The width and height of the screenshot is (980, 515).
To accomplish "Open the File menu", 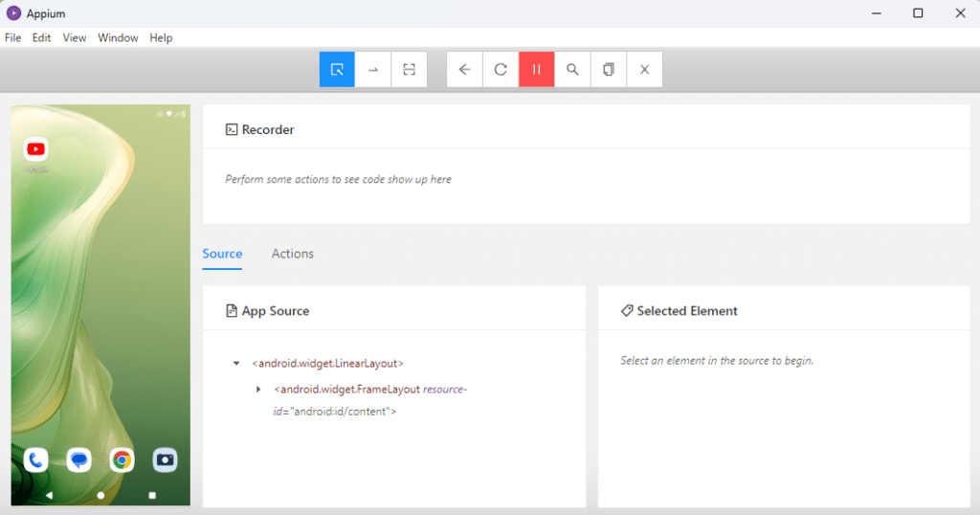I will [12, 38].
